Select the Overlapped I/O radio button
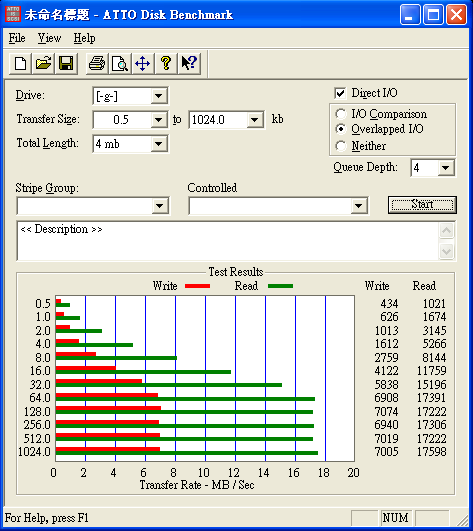The image size is (473, 531). (x=341, y=129)
